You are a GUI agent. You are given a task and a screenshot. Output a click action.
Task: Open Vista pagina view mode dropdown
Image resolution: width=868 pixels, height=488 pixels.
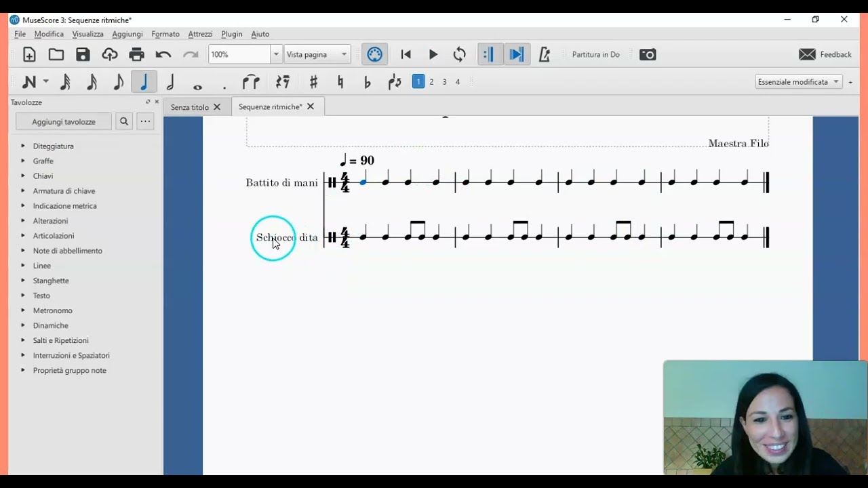click(317, 55)
